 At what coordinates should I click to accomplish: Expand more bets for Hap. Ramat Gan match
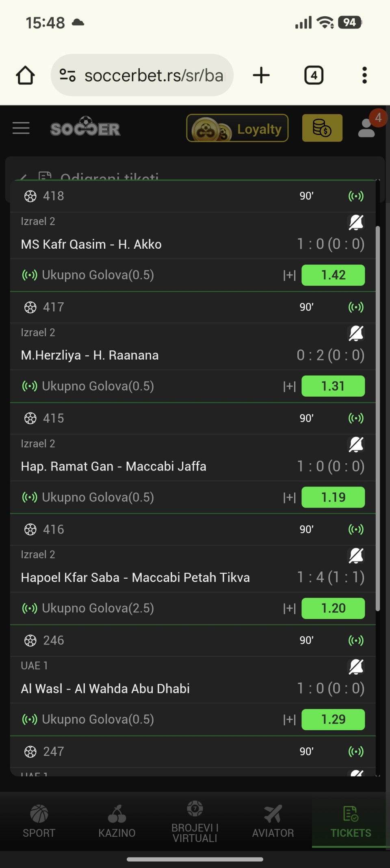pos(289,497)
